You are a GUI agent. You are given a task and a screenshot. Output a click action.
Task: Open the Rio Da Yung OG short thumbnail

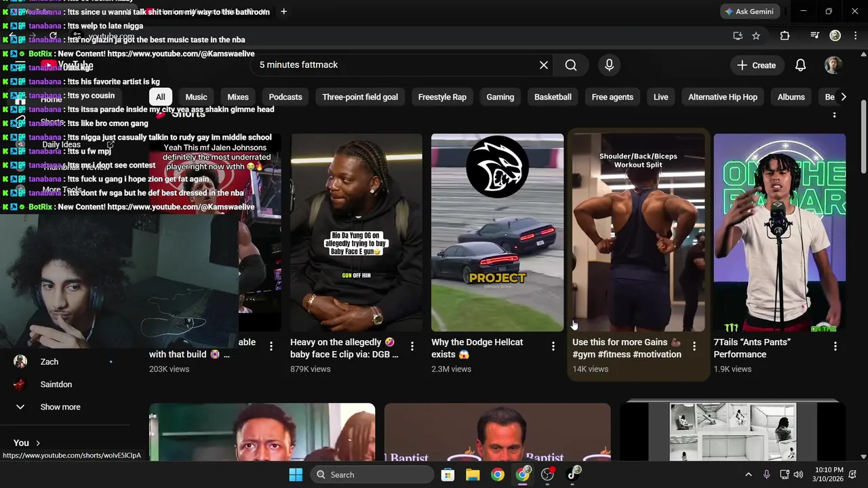click(x=356, y=232)
